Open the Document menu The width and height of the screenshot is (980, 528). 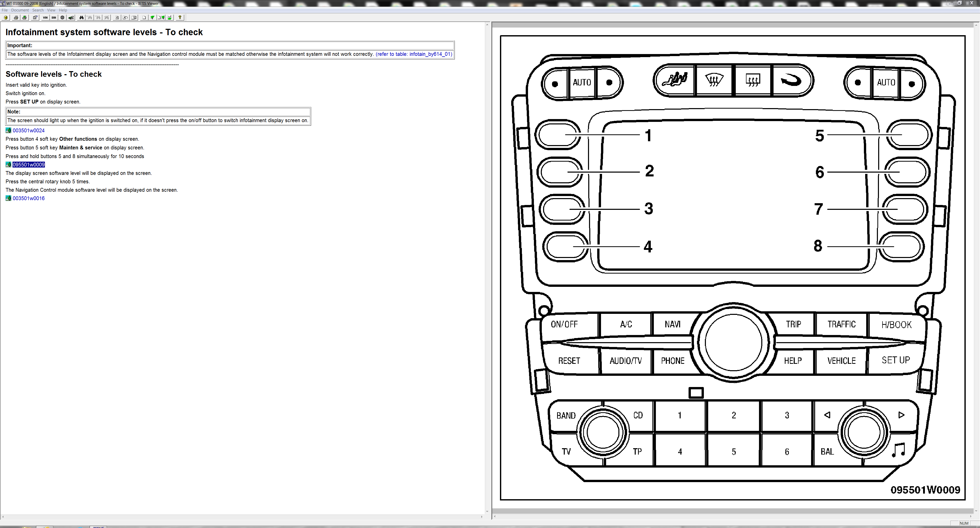pyautogui.click(x=20, y=10)
